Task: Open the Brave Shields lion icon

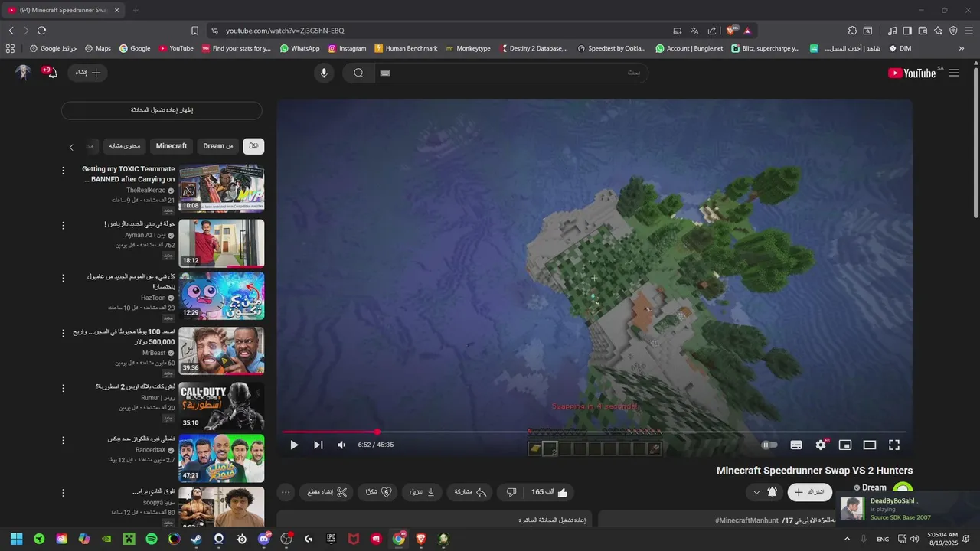Action: coord(732,31)
